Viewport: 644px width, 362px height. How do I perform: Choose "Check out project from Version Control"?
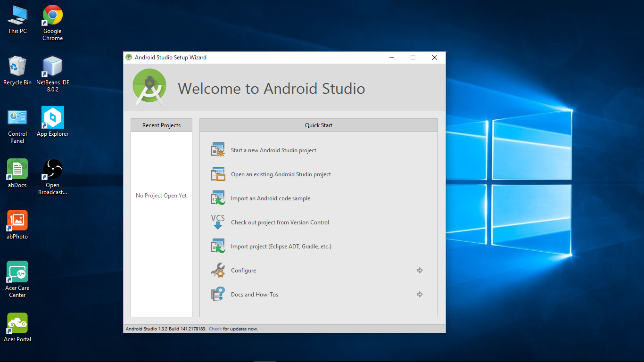pos(280,222)
